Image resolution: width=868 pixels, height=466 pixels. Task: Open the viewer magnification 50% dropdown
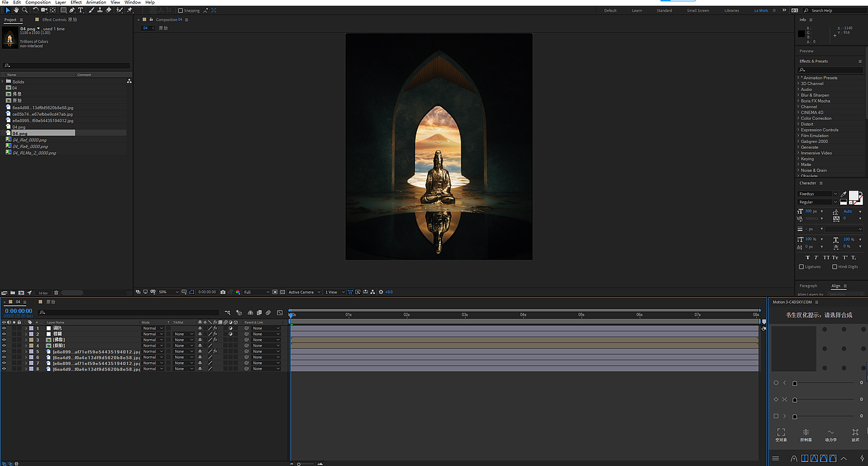point(168,292)
